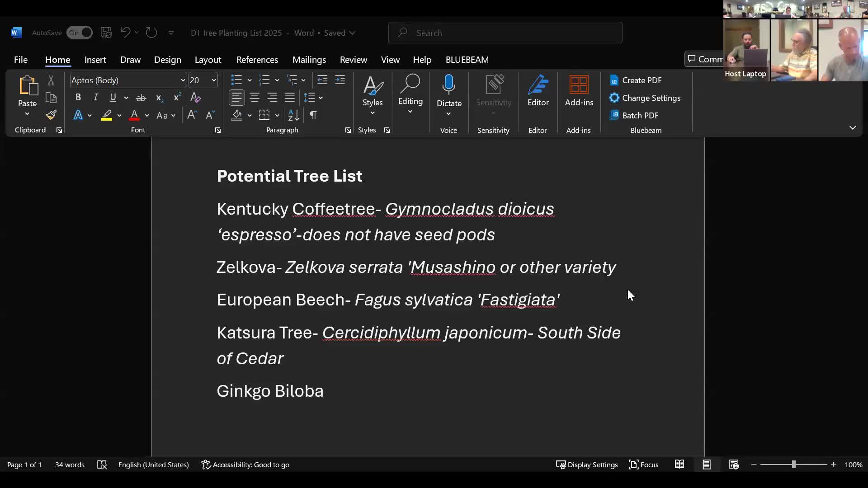Viewport: 868px width, 488px height.
Task: Click the Clear All Formatting icon
Action: coord(195,98)
